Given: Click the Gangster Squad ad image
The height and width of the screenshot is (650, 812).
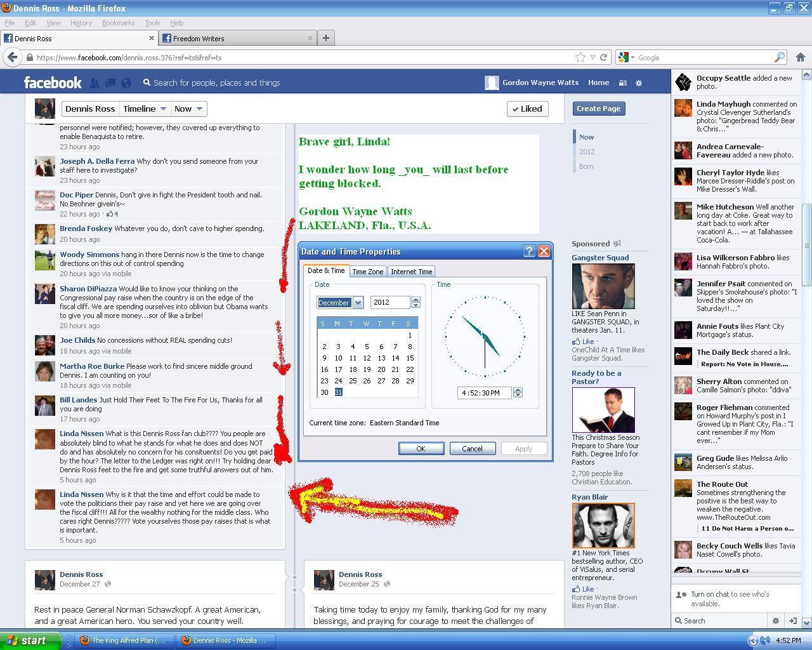Looking at the screenshot, I should [603, 286].
